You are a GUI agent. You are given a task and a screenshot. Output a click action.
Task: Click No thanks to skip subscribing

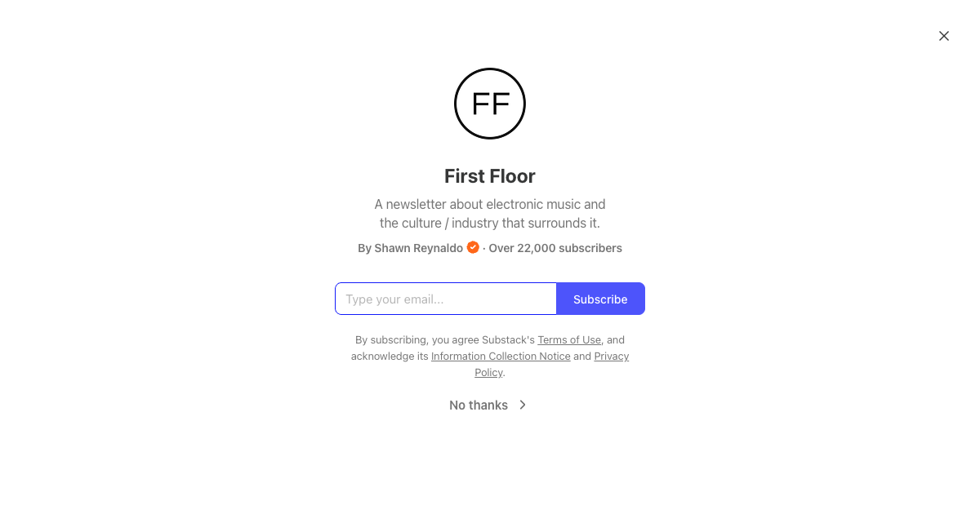[478, 405]
